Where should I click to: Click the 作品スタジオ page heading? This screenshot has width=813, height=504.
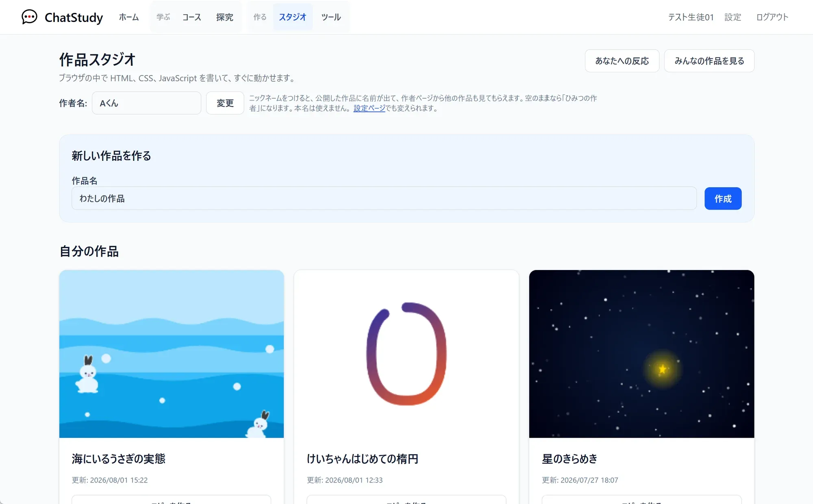pyautogui.click(x=97, y=60)
